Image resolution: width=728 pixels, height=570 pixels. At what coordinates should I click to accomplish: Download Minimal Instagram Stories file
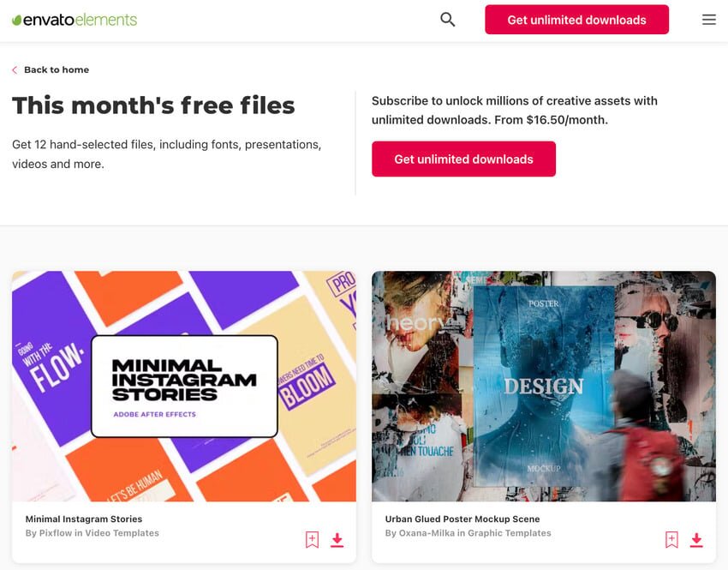click(x=337, y=540)
